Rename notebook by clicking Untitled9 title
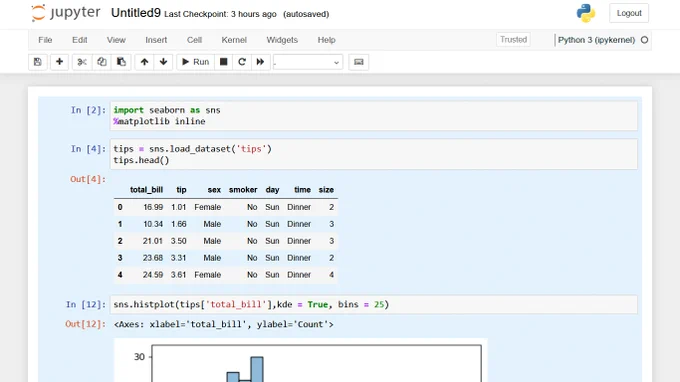Viewport: 680px width, 382px height. pos(136,13)
